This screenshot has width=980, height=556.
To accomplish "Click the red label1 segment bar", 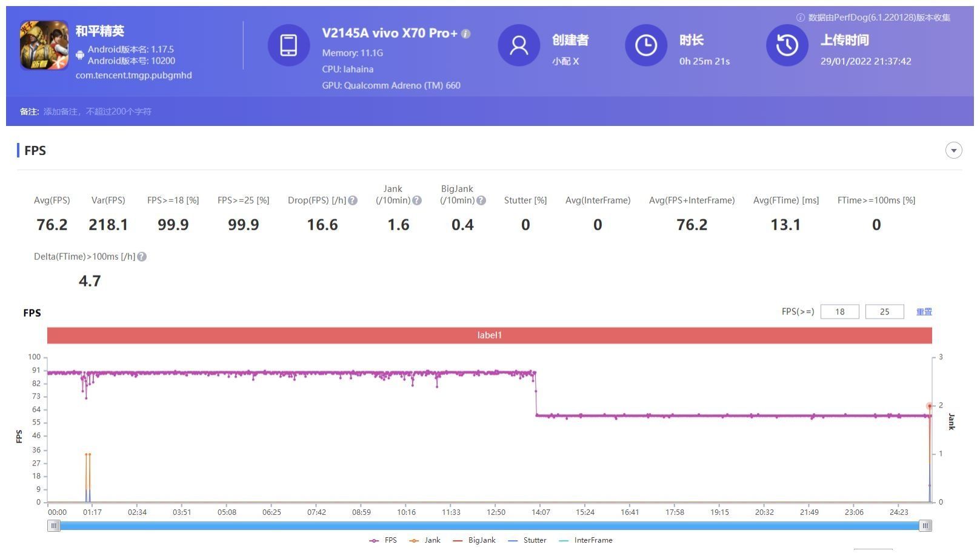I will [489, 335].
